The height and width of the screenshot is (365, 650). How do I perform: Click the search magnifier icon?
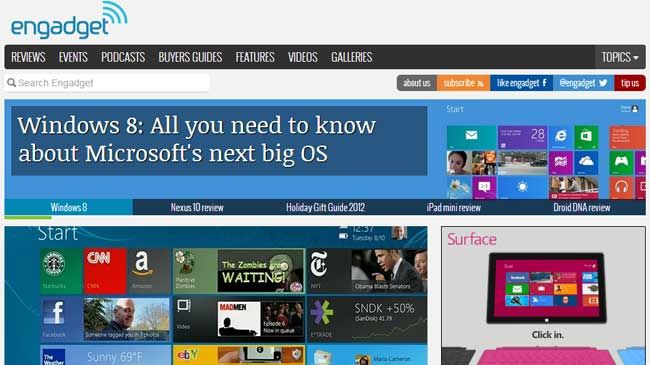(12, 83)
